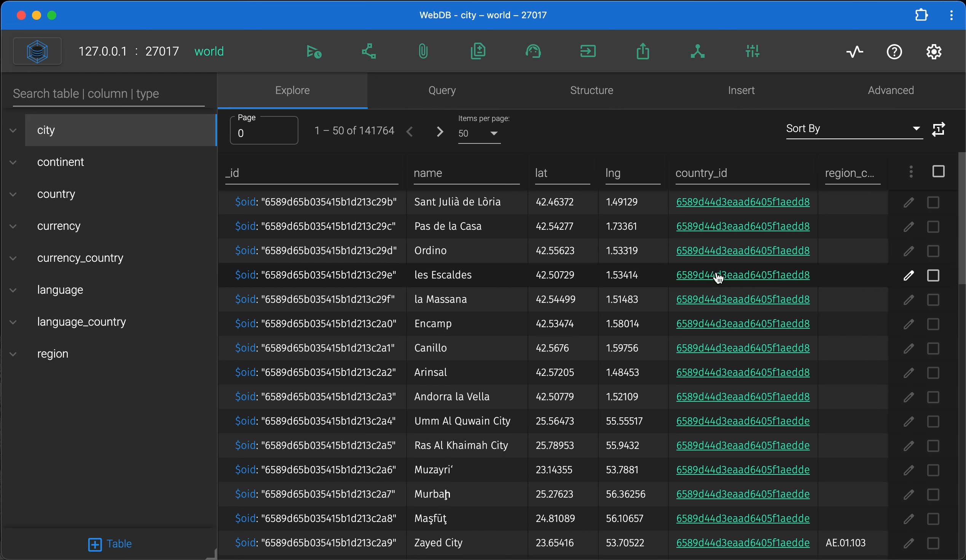Image resolution: width=966 pixels, height=560 pixels.
Task: Open the help question mark icon
Action: 894,51
